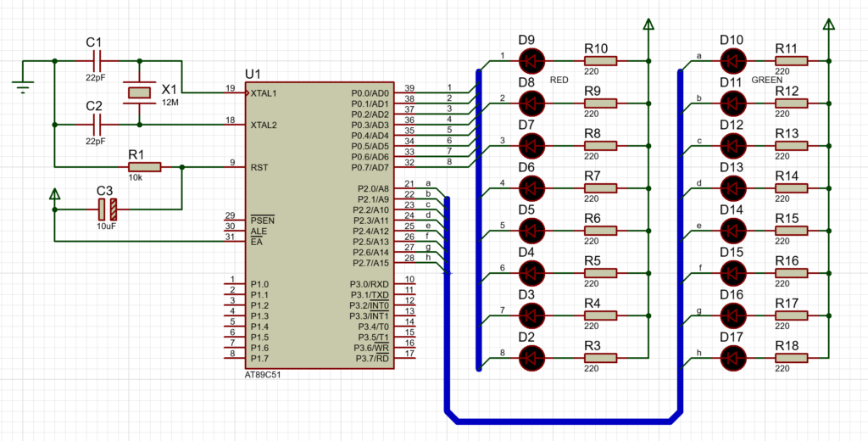Click the power terminal above R10
Image resolution: width=868 pixels, height=441 pixels.
(x=648, y=26)
